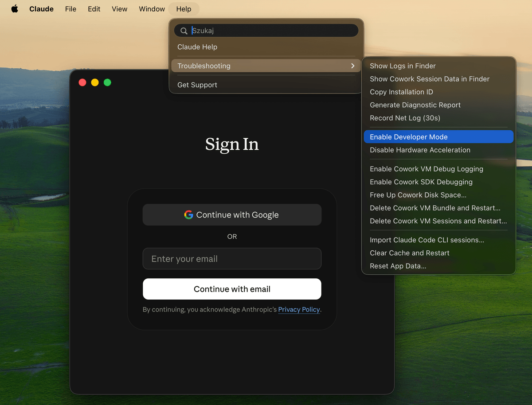
Task: Open the File menu
Action: point(70,9)
